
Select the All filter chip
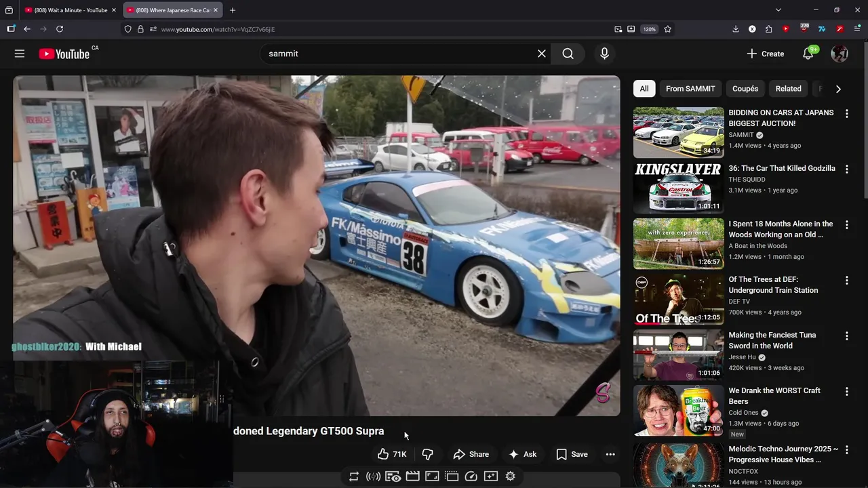click(x=644, y=89)
